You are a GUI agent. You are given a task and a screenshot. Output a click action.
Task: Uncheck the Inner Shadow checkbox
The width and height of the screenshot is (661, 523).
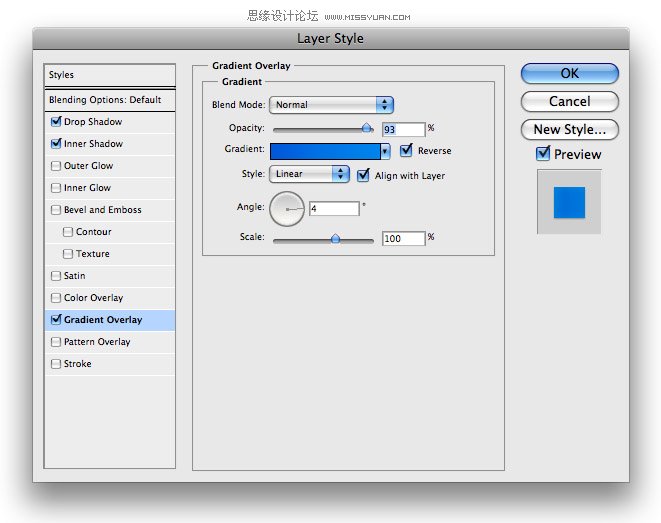point(56,143)
